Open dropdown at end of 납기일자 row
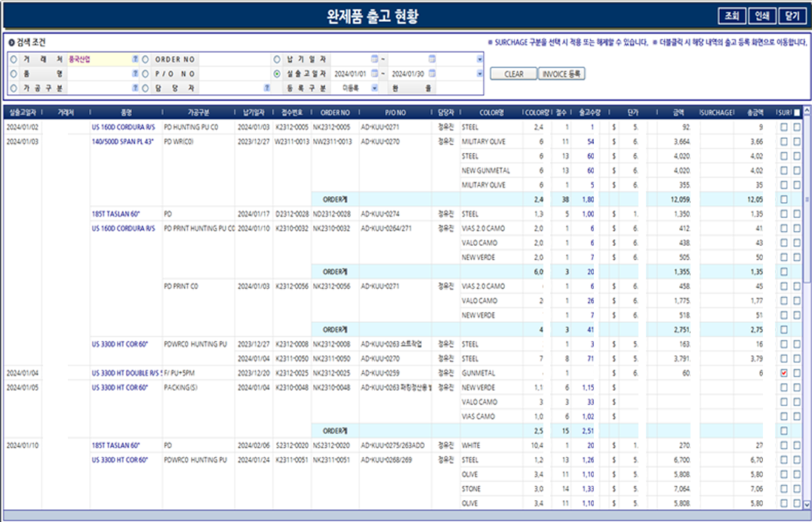 click(478, 57)
